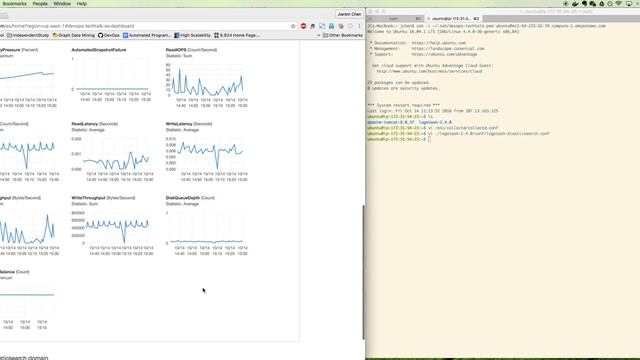Open the Chrome three-dot menu
Screen dimensions: 640x360
coord(360,26)
